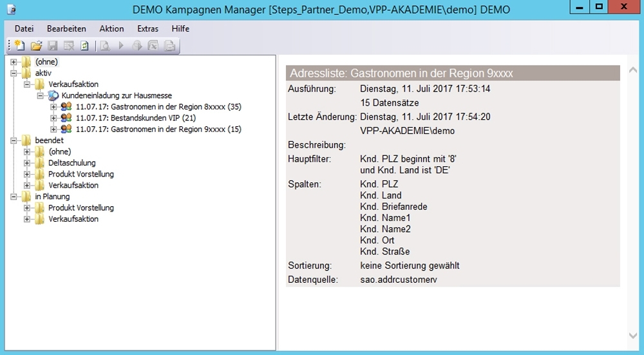644x355 pixels.
Task: Expand the Deltaschulung folder under beendet
Action: [27, 163]
